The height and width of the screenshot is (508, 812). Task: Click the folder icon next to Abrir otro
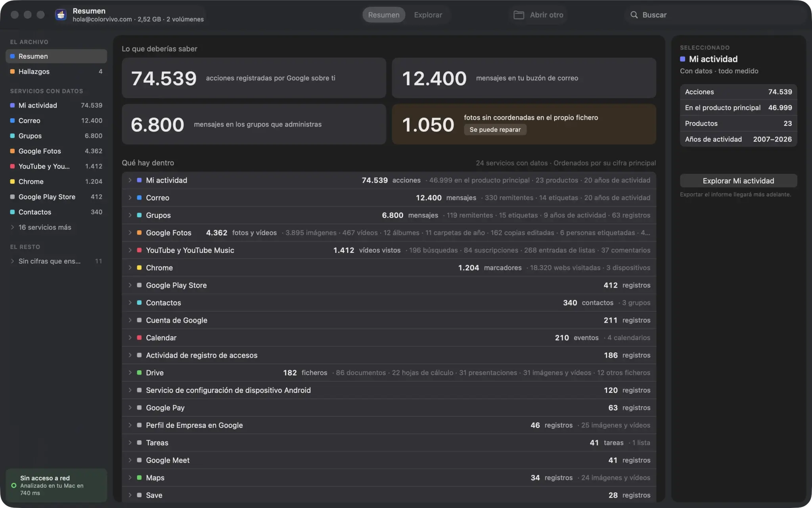coord(519,15)
